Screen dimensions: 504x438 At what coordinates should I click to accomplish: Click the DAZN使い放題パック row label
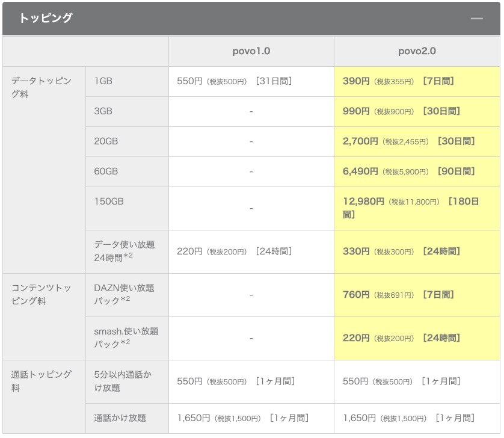tap(124, 294)
